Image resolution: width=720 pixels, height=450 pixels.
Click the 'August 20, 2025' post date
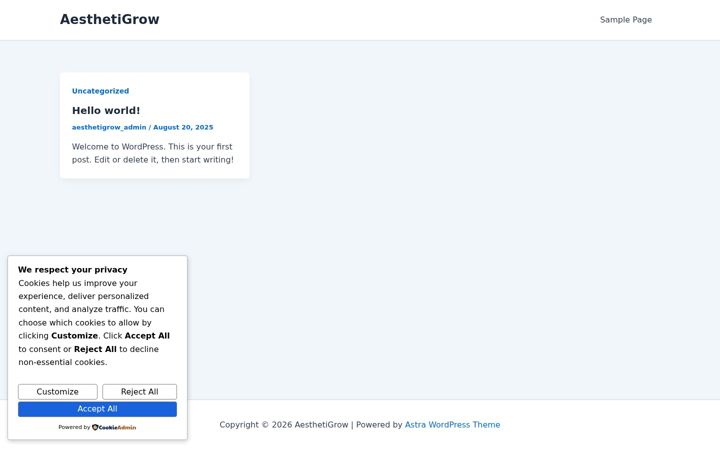(183, 127)
